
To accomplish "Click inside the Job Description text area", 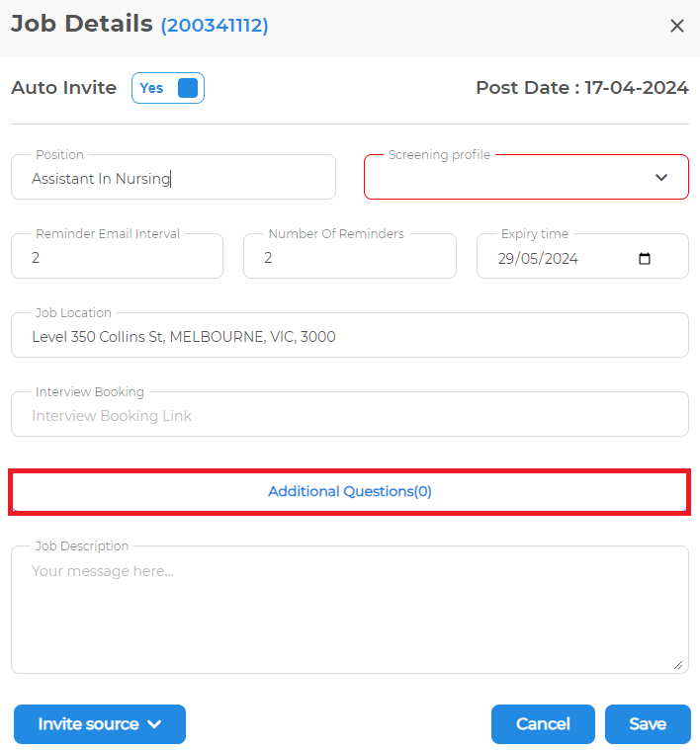I will click(x=350, y=610).
